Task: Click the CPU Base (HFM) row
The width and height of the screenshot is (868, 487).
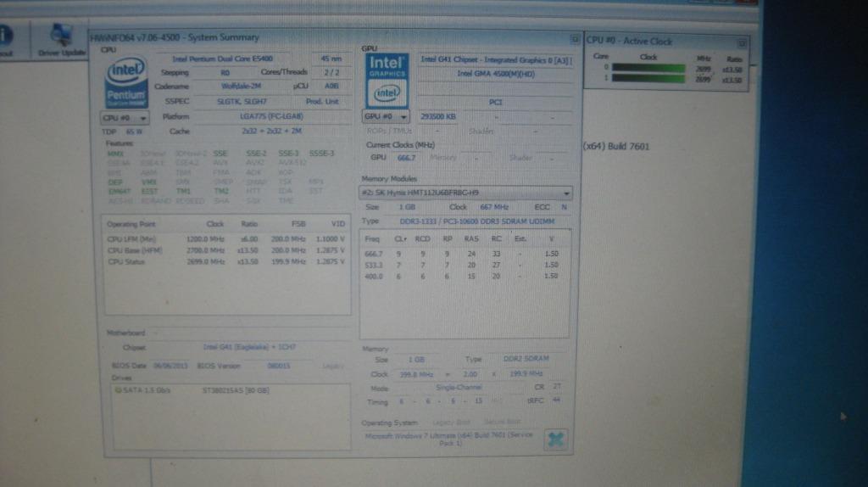Action: [226, 250]
